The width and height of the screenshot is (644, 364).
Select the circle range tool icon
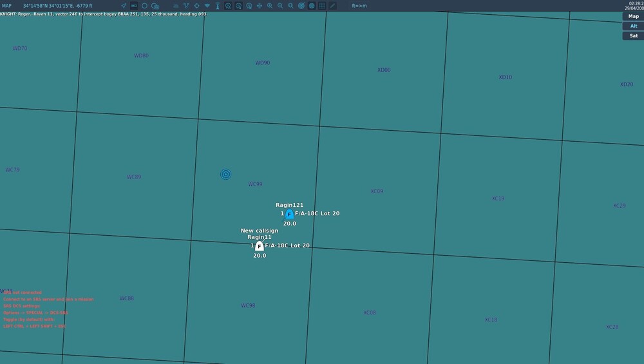coord(144,6)
